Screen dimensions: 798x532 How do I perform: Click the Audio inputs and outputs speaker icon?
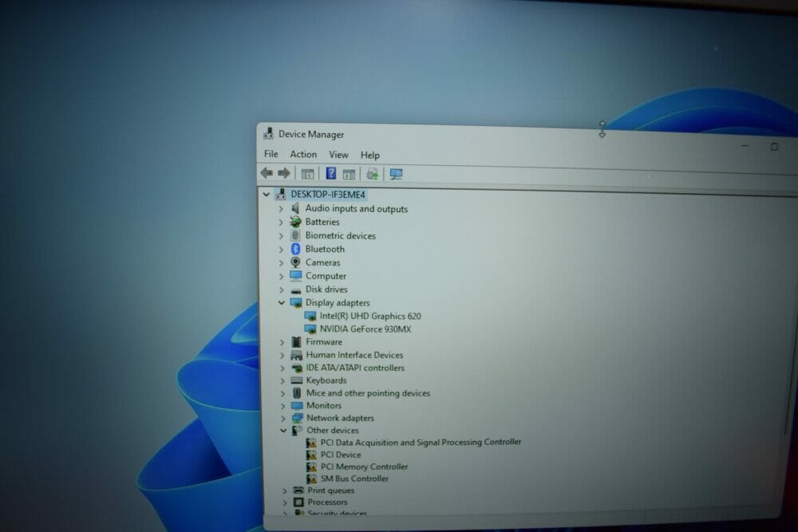[x=296, y=208]
